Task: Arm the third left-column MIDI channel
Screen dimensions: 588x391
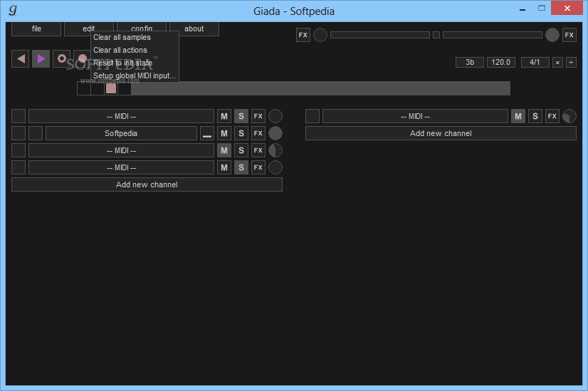Action: (x=19, y=150)
